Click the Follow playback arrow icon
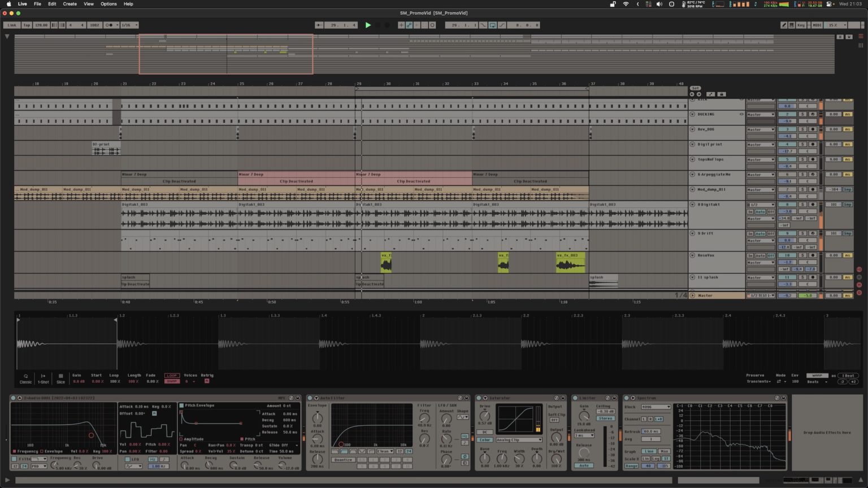868x488 pixels. [x=319, y=25]
